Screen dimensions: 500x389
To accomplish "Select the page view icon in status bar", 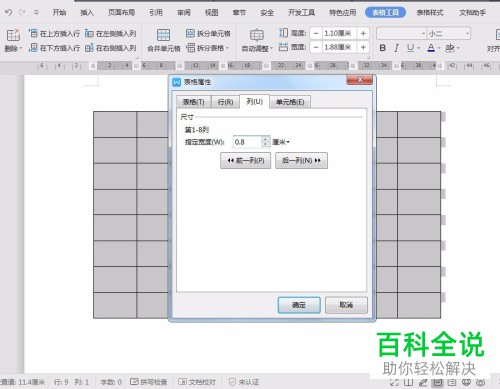I will [438, 382].
